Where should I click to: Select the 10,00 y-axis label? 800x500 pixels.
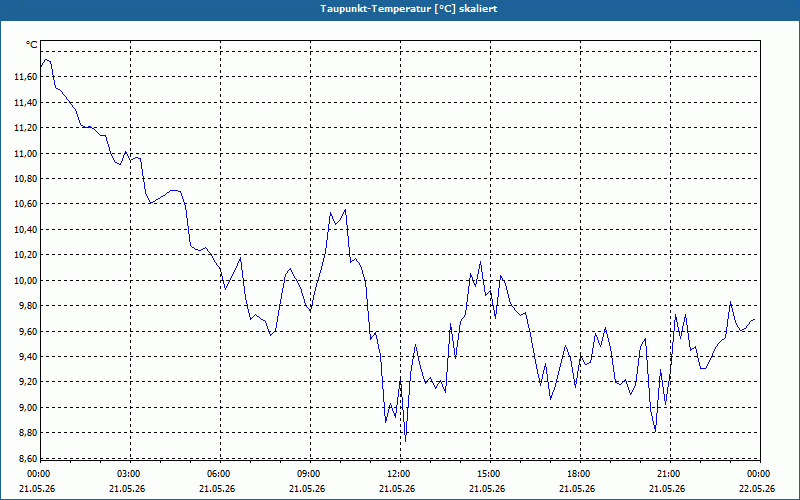[26, 281]
